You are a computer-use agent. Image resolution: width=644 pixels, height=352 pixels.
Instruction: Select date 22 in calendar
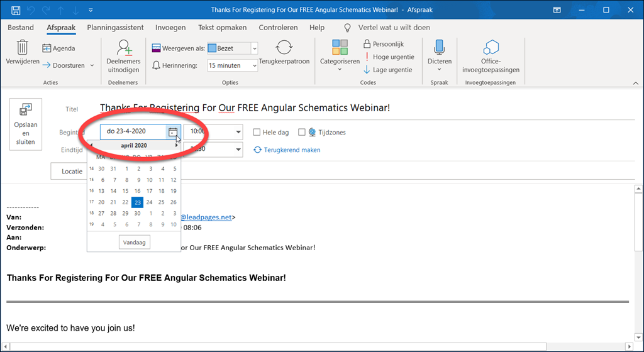pos(125,202)
